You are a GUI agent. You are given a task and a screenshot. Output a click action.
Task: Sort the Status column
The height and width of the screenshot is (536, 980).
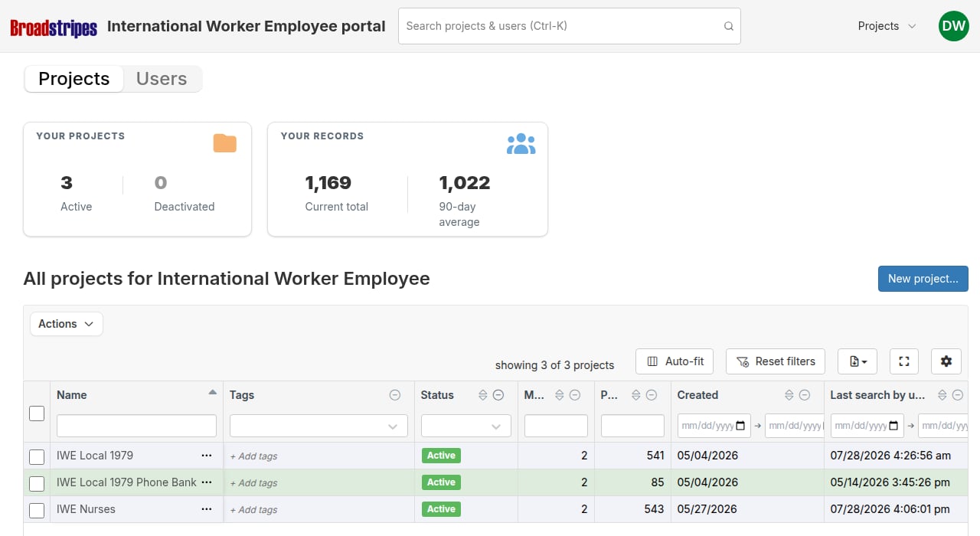483,395
